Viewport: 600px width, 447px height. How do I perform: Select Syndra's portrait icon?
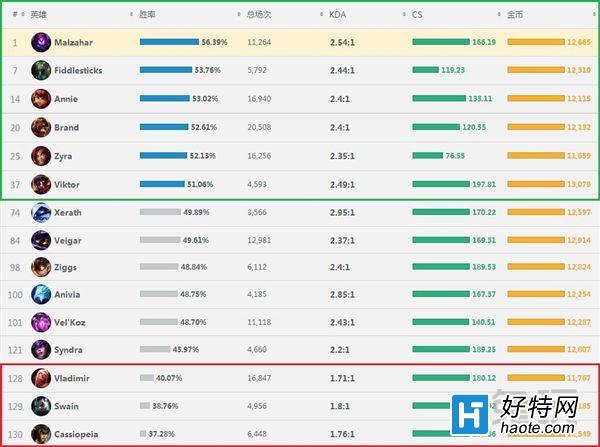tap(41, 349)
